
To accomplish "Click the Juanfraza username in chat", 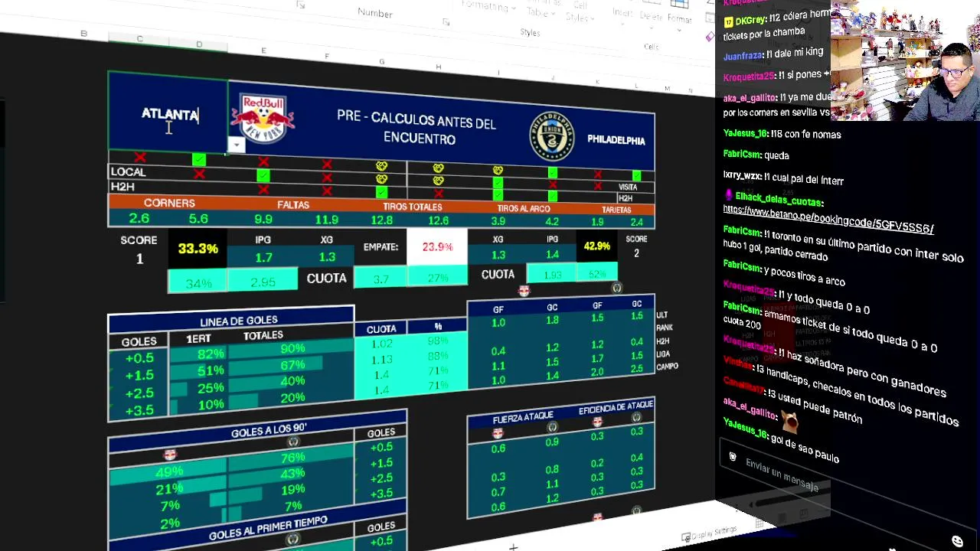I will pos(743,56).
